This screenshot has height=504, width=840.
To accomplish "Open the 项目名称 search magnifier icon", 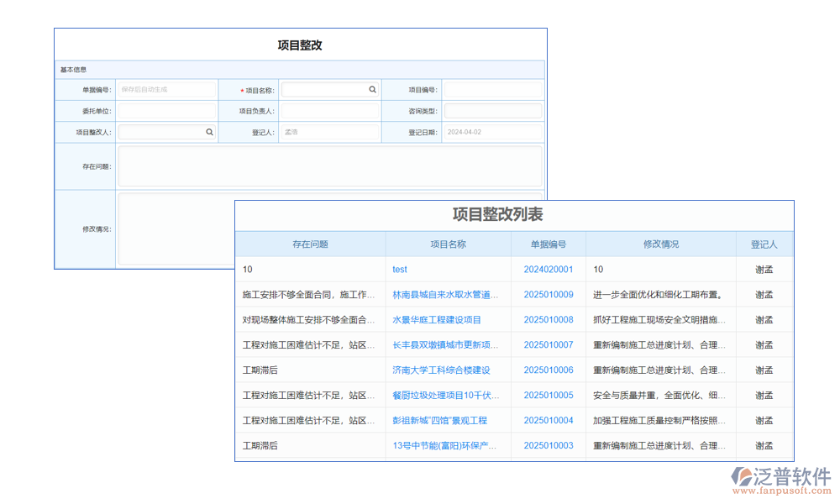I will point(373,88).
